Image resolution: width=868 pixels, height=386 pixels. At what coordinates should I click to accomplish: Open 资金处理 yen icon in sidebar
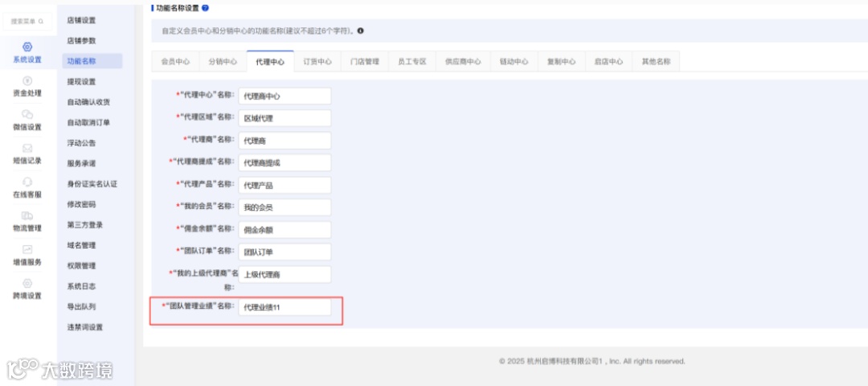click(27, 81)
